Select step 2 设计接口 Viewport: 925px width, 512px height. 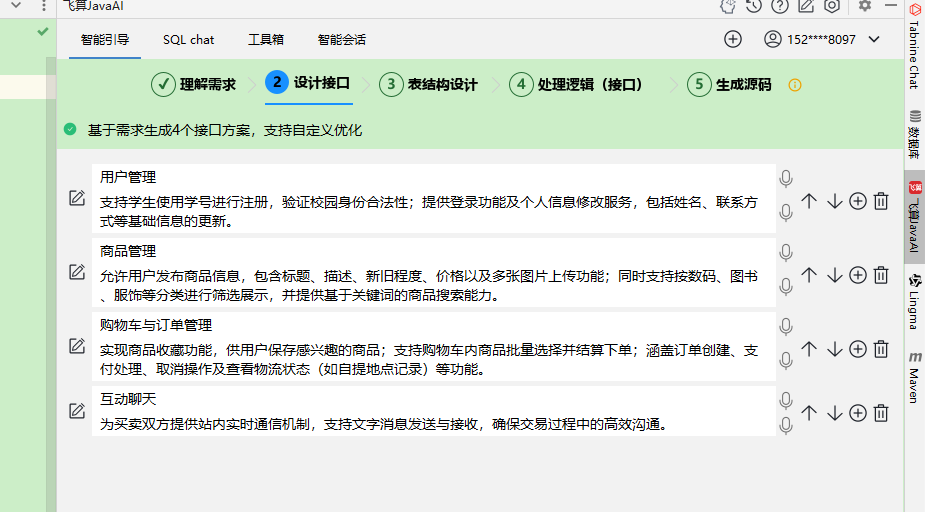pos(308,83)
